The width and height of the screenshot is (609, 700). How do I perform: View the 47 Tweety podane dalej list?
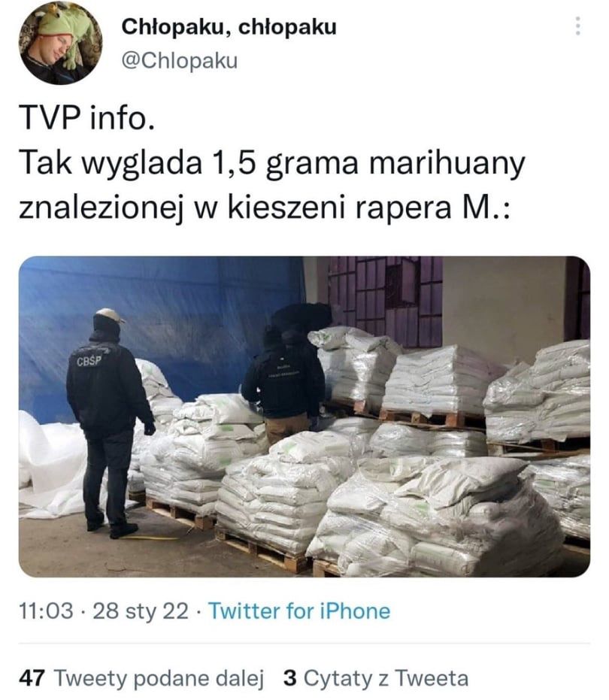pyautogui.click(x=141, y=678)
